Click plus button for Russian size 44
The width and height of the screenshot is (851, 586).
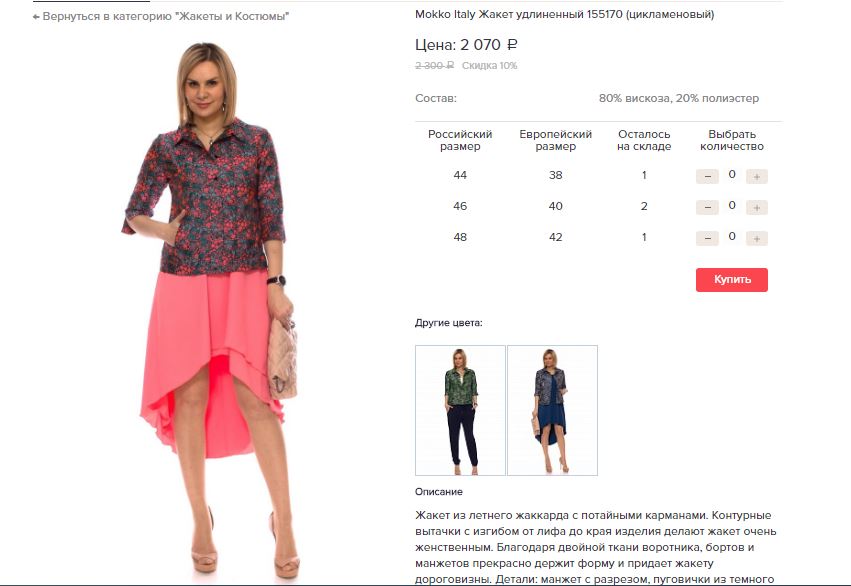pyautogui.click(x=757, y=176)
